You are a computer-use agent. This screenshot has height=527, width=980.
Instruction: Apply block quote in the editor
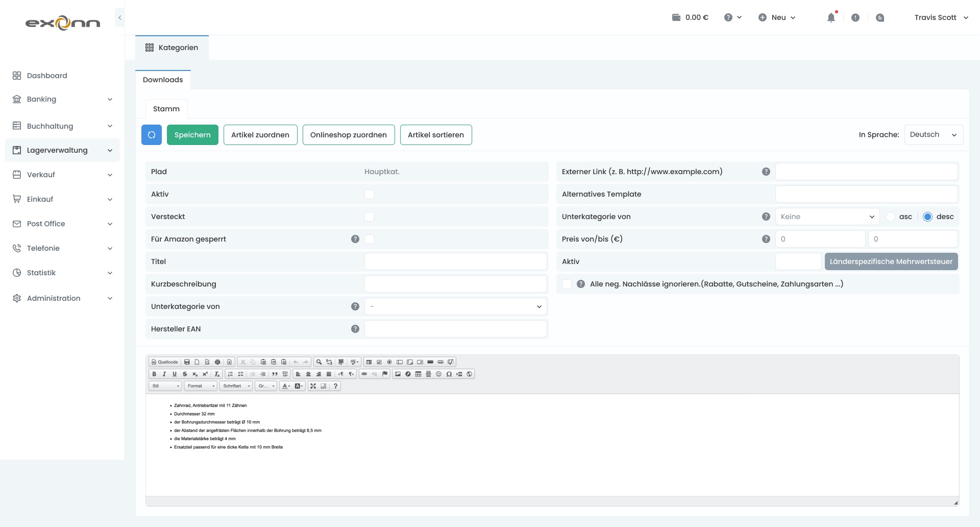tap(275, 374)
